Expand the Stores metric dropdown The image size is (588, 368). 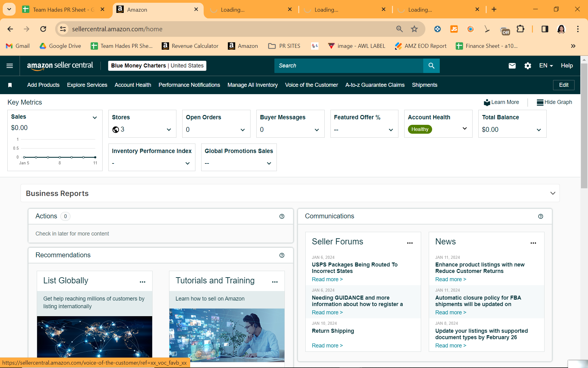[x=169, y=130]
